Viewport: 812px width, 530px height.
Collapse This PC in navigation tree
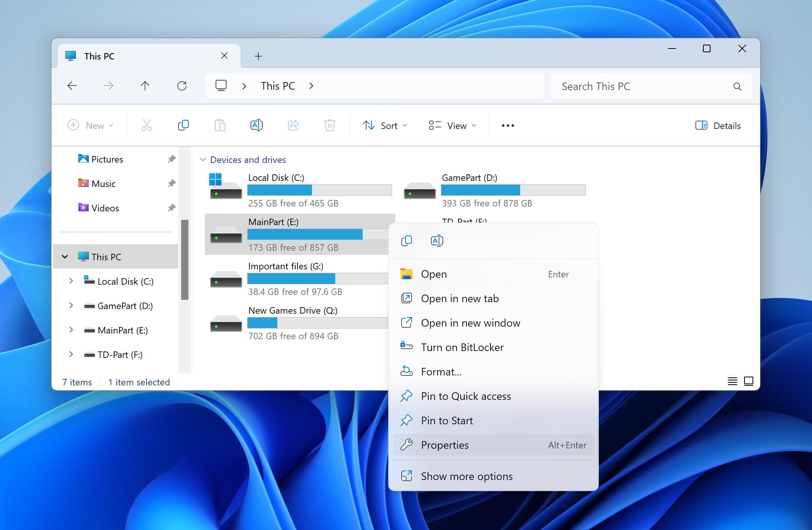[x=65, y=257]
